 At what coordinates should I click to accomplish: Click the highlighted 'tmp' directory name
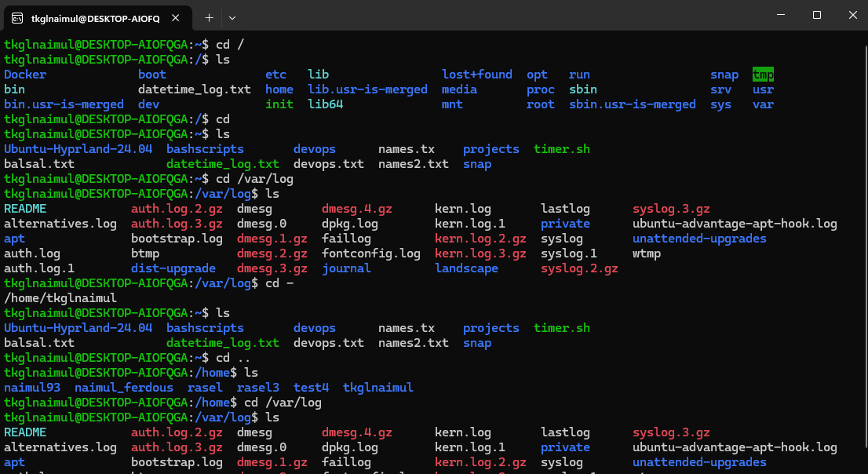763,75
